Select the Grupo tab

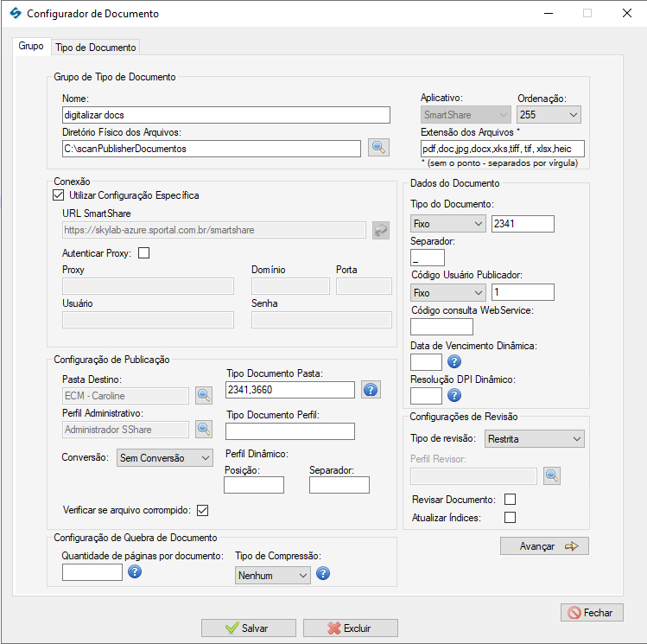click(31, 46)
